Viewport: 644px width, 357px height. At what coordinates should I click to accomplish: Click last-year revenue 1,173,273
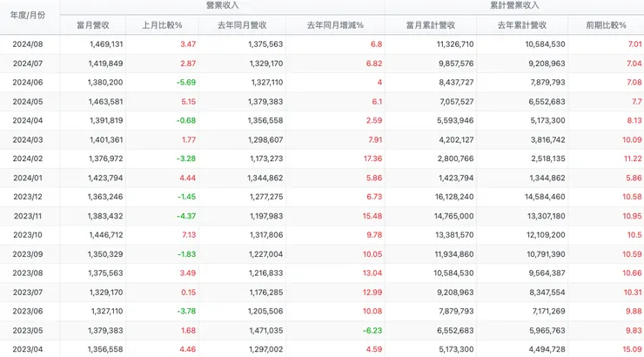pyautogui.click(x=266, y=158)
